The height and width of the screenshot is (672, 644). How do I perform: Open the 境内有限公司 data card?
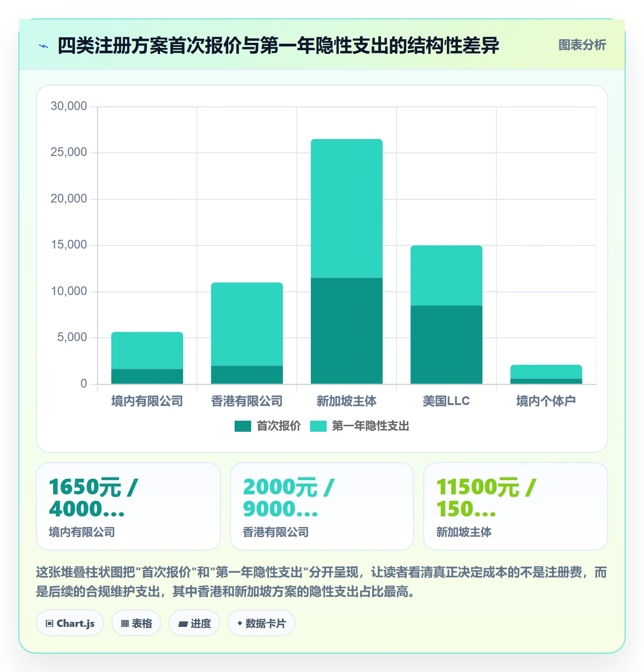tap(128, 506)
